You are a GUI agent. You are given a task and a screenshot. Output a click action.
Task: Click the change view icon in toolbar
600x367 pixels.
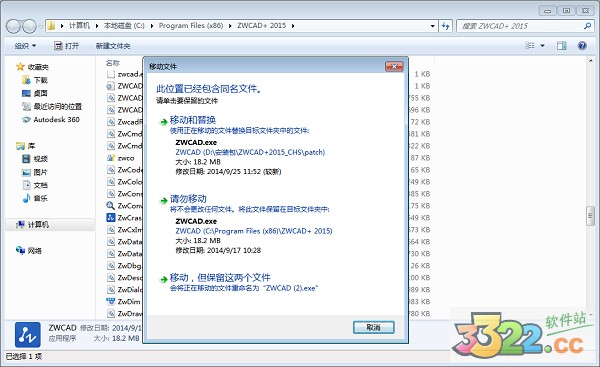click(x=530, y=46)
